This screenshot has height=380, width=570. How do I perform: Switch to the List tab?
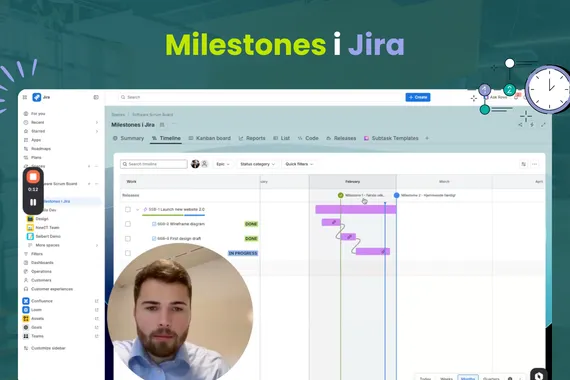click(281, 138)
